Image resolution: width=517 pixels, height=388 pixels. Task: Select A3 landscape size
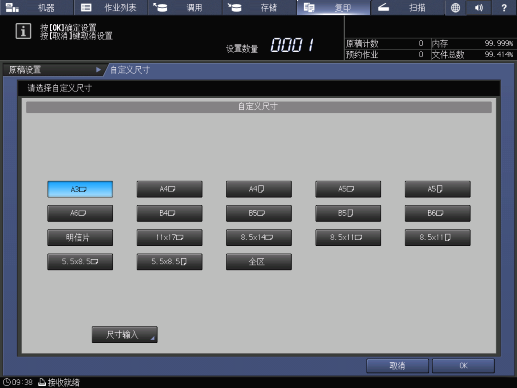click(80, 189)
